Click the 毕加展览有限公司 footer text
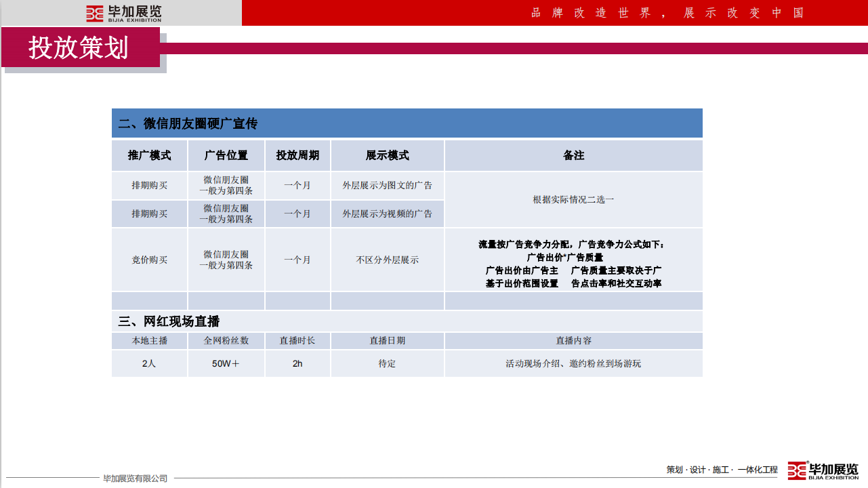Image resolution: width=868 pixels, height=488 pixels. point(135,479)
